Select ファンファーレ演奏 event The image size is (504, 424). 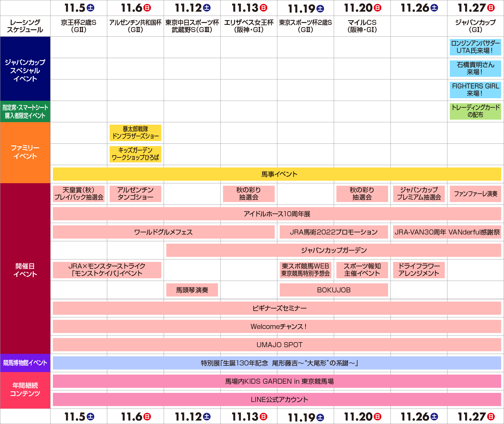point(475,194)
